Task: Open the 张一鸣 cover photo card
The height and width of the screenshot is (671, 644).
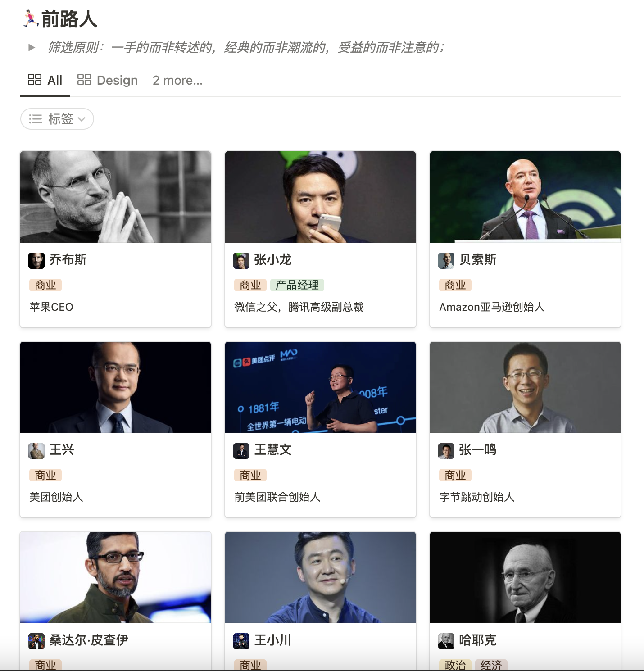Action: coord(525,387)
